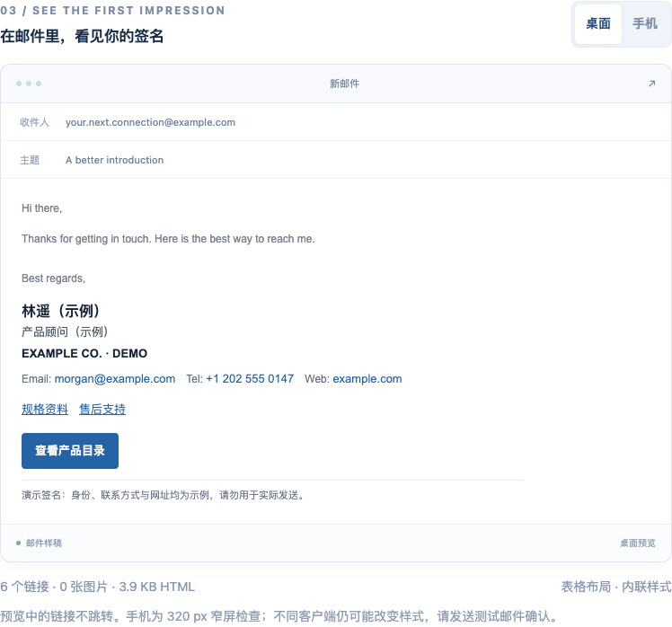Open preview in new window arrow icon
Image resolution: width=672 pixels, height=627 pixels.
651,84
